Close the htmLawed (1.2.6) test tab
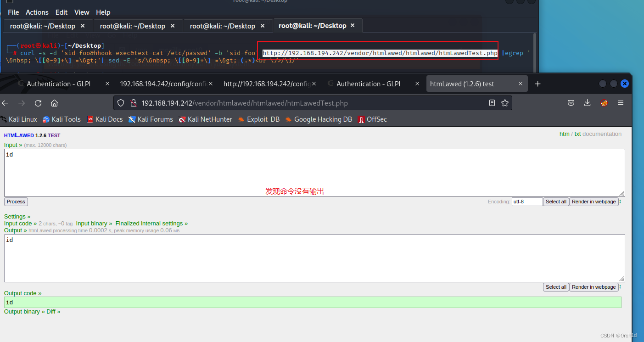This screenshot has height=342, width=644. 521,84
